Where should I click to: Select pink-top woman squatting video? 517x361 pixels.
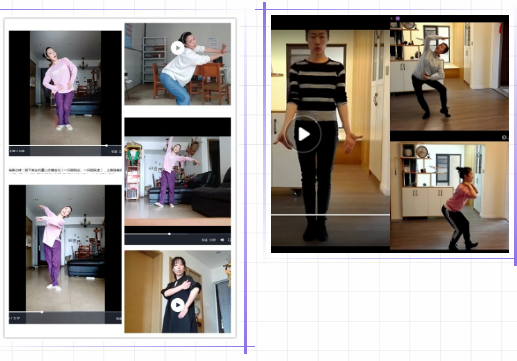pos(449,196)
